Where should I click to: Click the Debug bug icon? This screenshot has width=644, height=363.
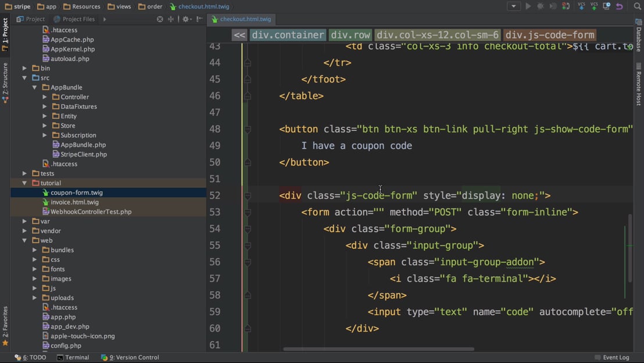(541, 6)
